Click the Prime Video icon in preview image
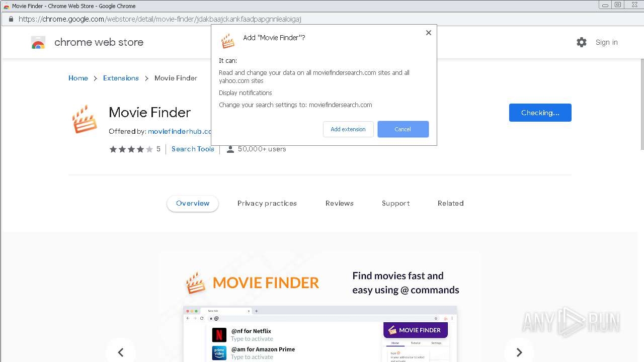Image resolution: width=644 pixels, height=362 pixels. [219, 353]
